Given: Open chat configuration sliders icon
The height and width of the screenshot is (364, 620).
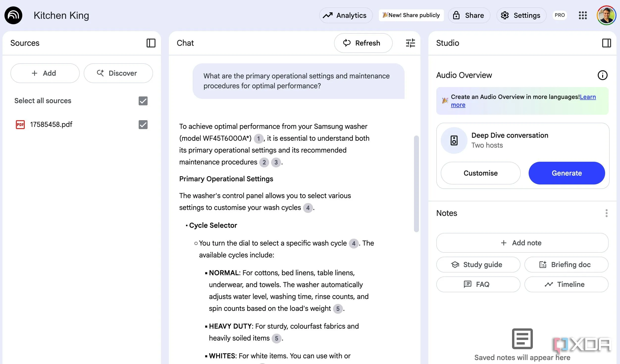Looking at the screenshot, I should point(410,43).
